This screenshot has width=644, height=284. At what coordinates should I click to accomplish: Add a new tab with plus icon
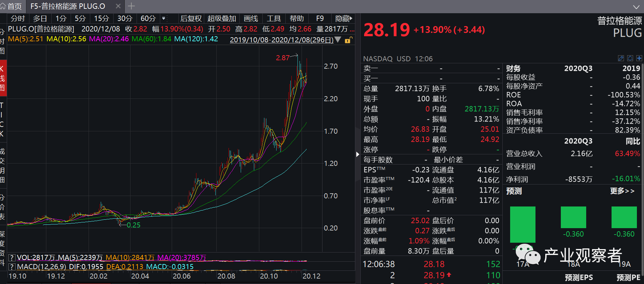pyautogui.click(x=132, y=6)
